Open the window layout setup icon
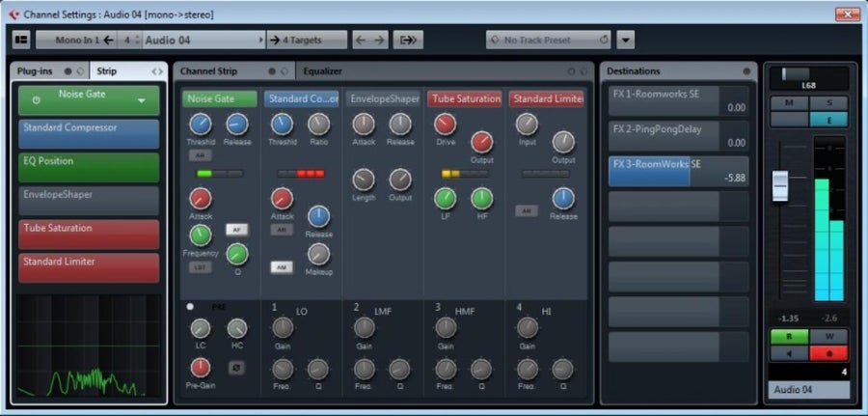This screenshot has height=416, width=868. click(x=21, y=40)
